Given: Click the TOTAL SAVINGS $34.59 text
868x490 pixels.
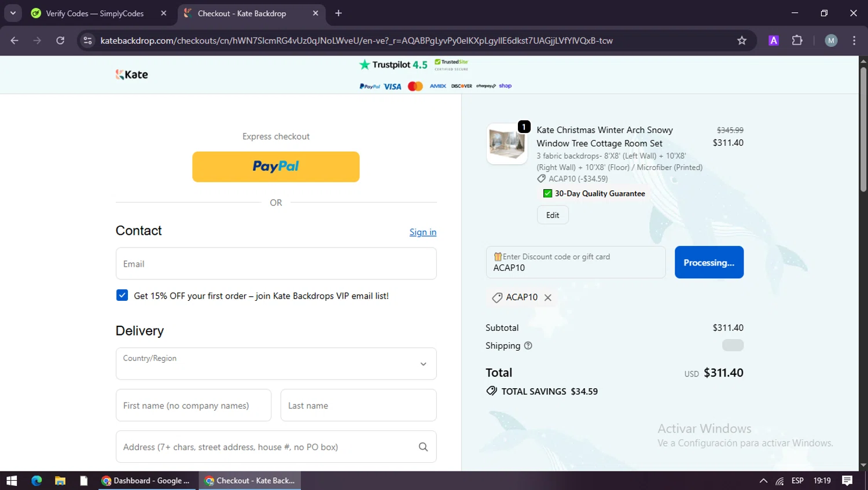Looking at the screenshot, I should tap(549, 392).
